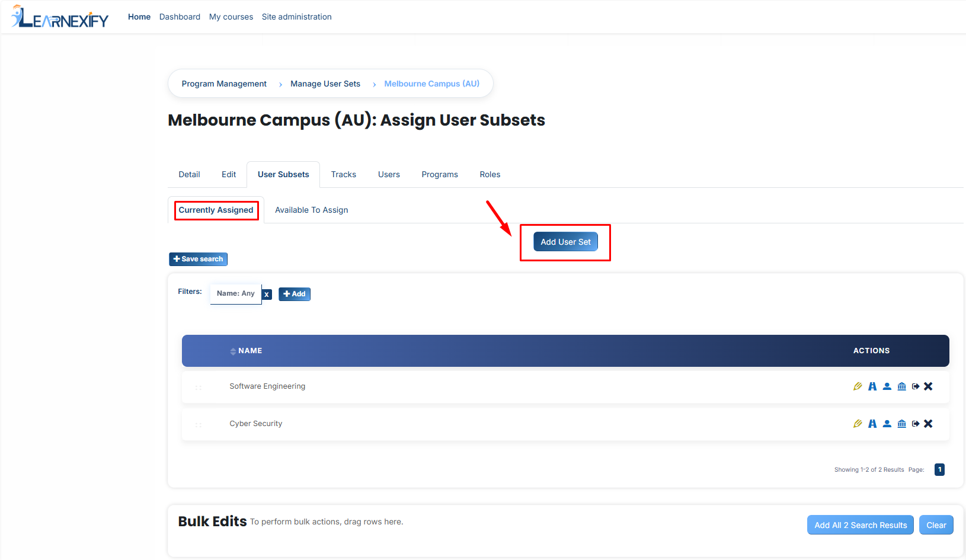Add a new filter with +Add

295,294
